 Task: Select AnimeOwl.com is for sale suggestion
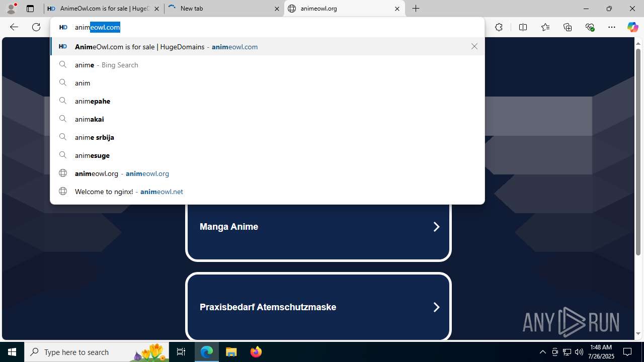[267, 46]
